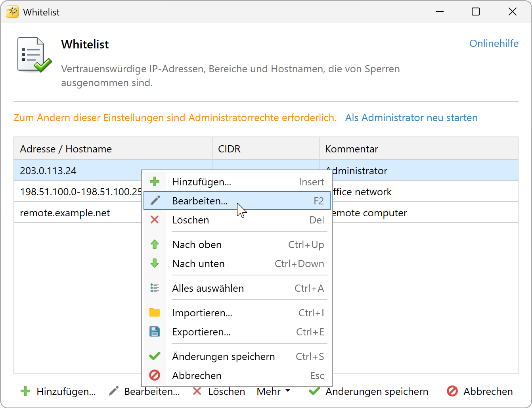
Task: Open the Onlinehilfe link
Action: tap(494, 43)
